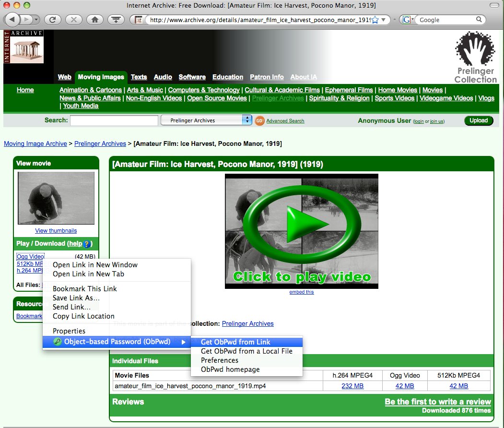Open the Animation & Cartoons category
504x428 pixels.
pyautogui.click(x=91, y=90)
